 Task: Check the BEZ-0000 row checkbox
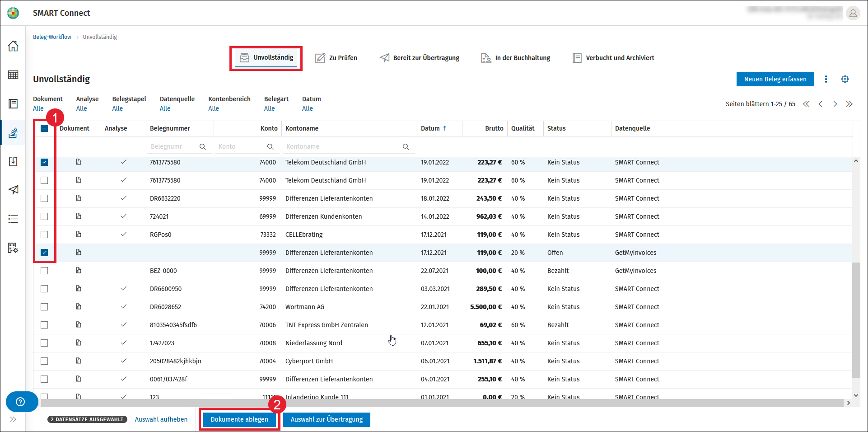44,271
